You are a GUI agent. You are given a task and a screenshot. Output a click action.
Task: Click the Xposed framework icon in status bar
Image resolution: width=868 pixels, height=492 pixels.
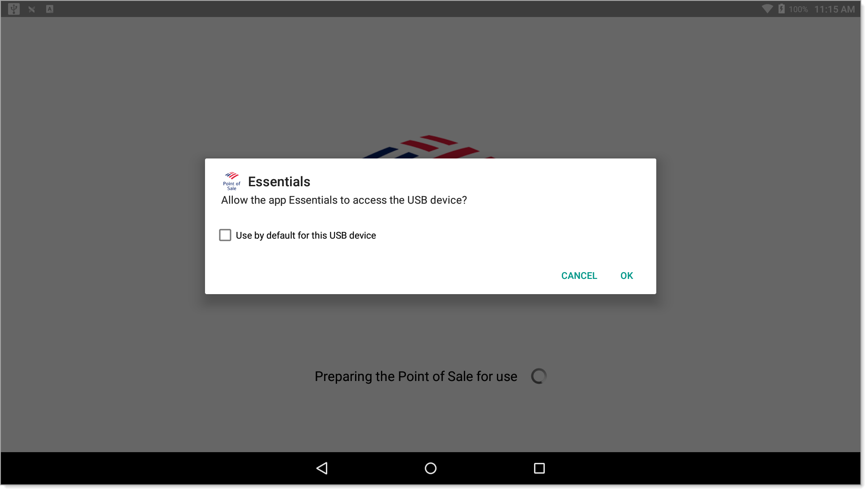(31, 9)
